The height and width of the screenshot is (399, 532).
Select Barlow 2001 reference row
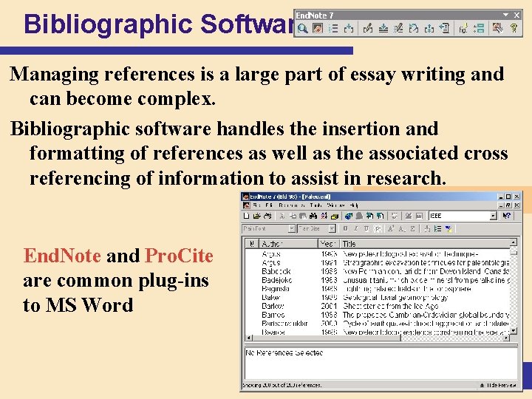coord(378,307)
